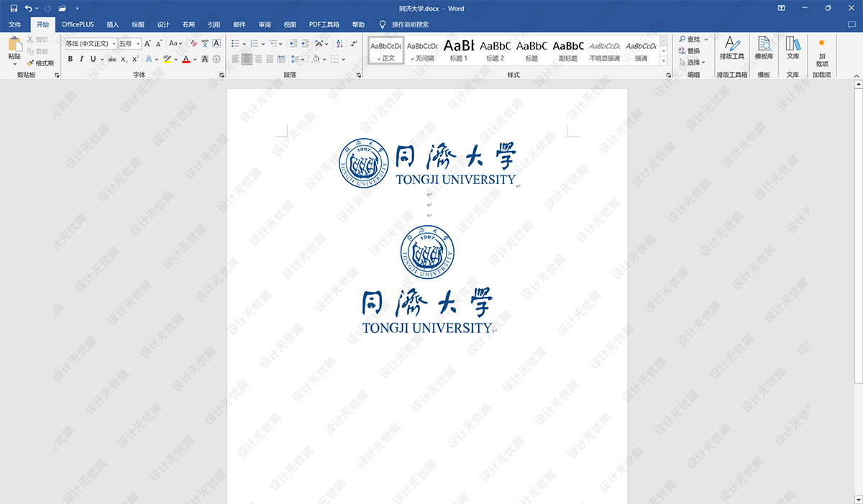Viewport: 863px width, 504px height.
Task: Click the comments speech-bubble icon at top right
Action: coord(851,24)
